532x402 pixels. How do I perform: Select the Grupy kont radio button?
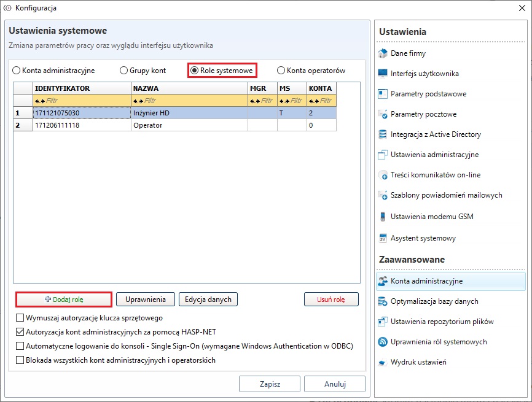[x=123, y=71]
